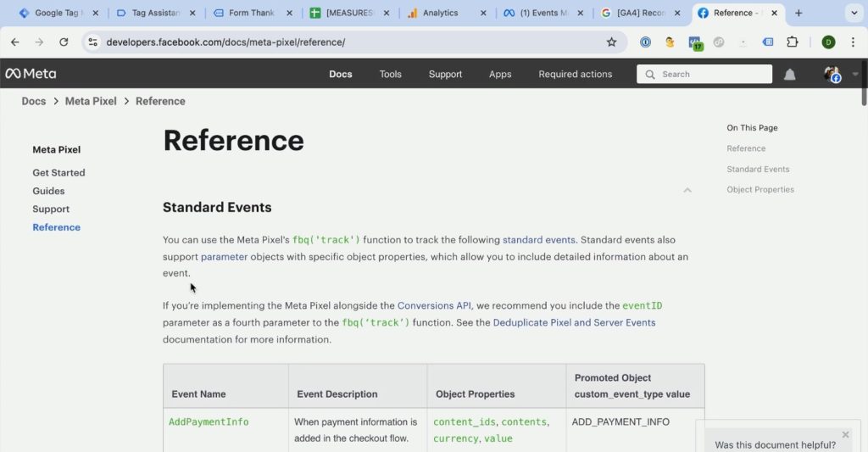The width and height of the screenshot is (868, 452).
Task: Open Get Started in the sidebar
Action: [58, 173]
